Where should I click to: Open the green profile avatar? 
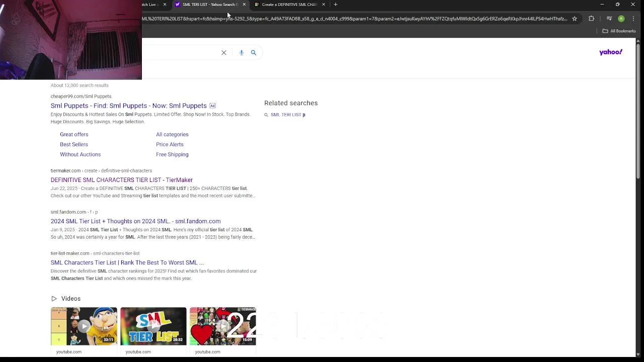(621, 19)
